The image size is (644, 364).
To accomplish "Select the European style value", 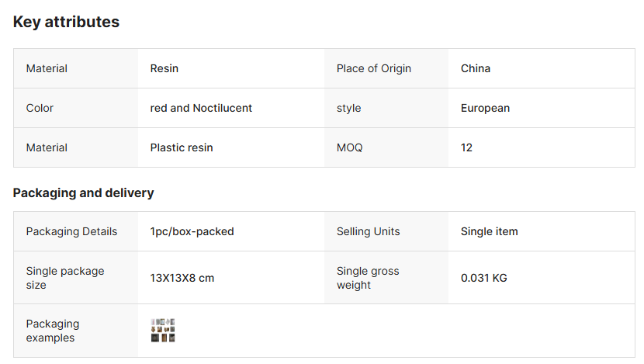I will click(x=485, y=108).
